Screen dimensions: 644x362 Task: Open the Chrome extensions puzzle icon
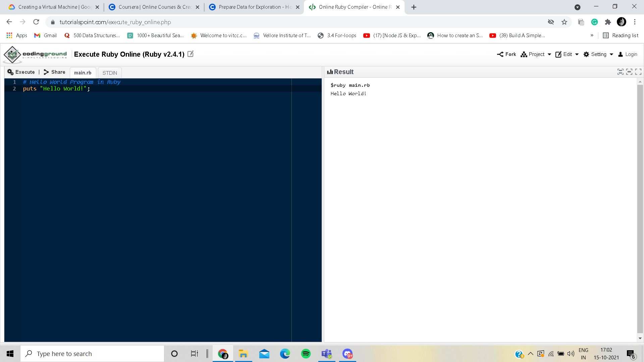608,22
